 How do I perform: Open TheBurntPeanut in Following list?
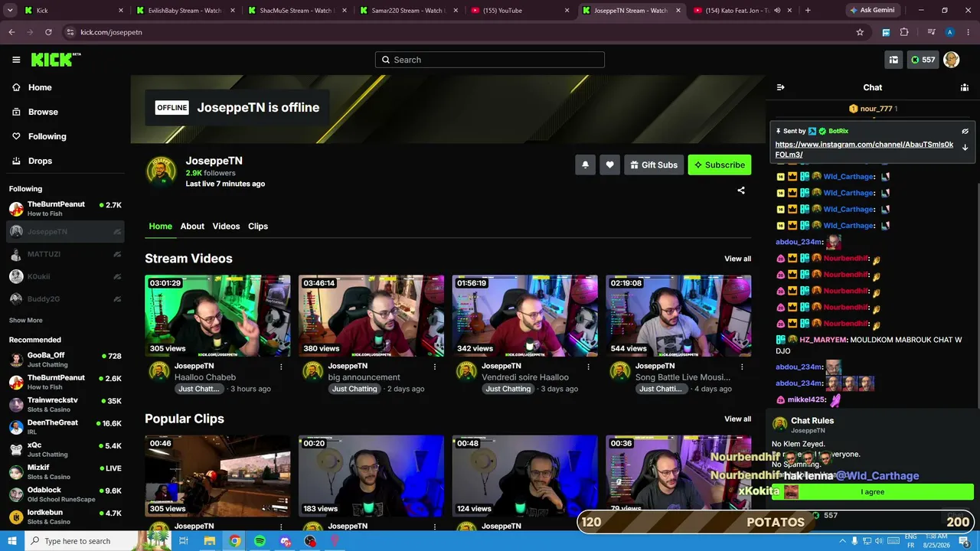point(65,208)
